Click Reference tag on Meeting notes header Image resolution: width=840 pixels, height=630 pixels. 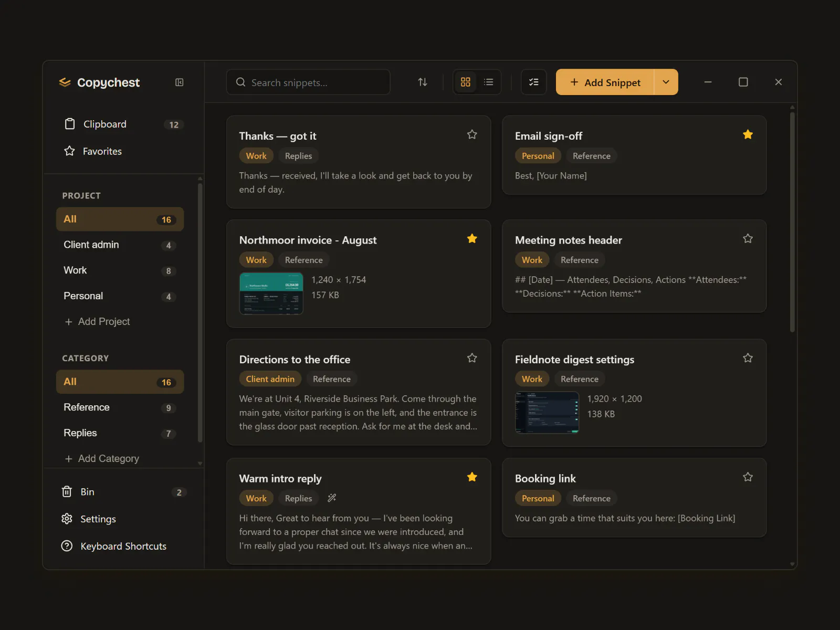[x=580, y=260]
